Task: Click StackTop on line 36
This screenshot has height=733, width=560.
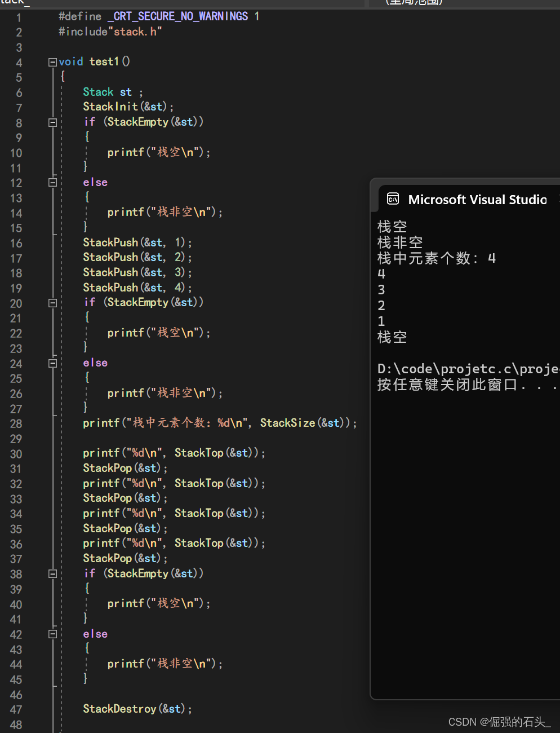Action: click(199, 543)
